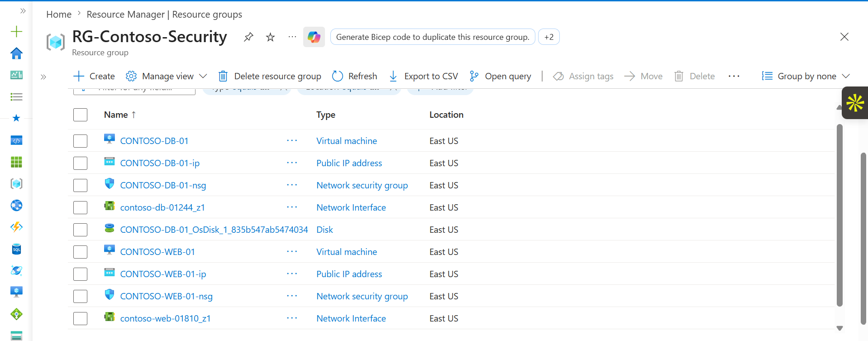The width and height of the screenshot is (868, 341).
Task: Open All services list icon in sidebar
Action: coord(16,96)
